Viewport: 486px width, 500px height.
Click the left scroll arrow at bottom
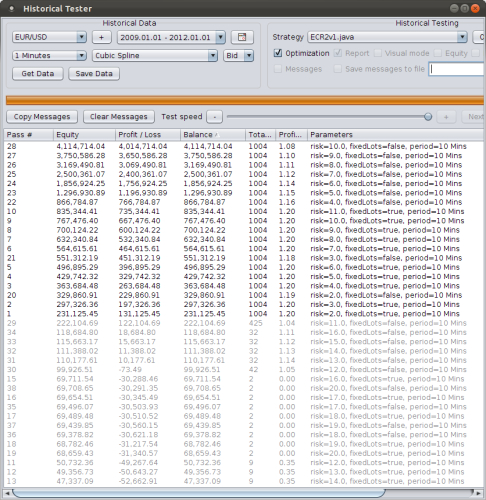(7, 493)
